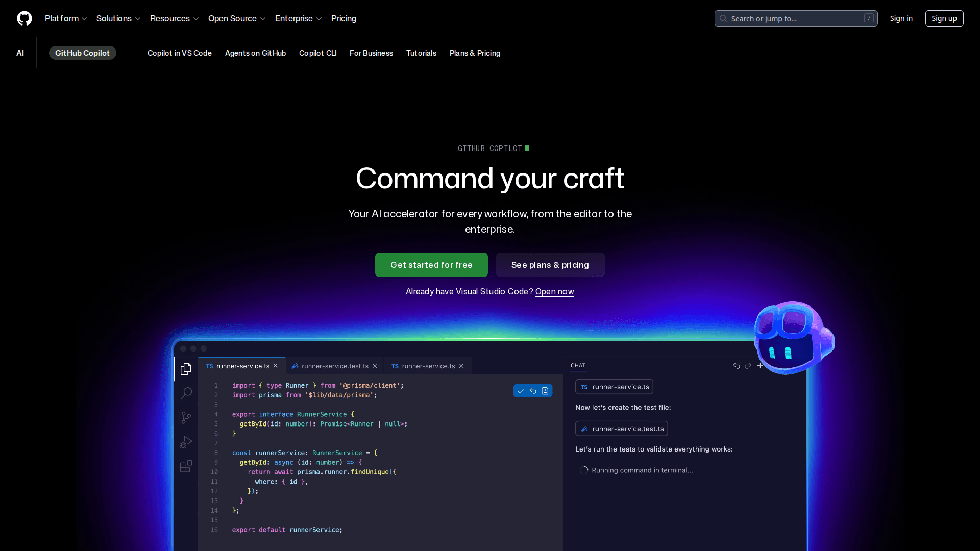
Task: Switch to the Copilot CLI tab
Action: (317, 53)
